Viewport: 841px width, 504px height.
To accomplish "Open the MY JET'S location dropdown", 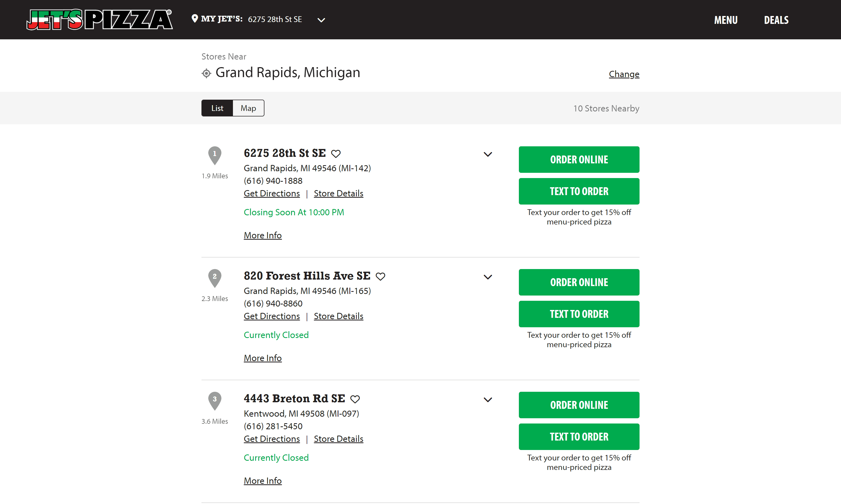I will coord(321,20).
